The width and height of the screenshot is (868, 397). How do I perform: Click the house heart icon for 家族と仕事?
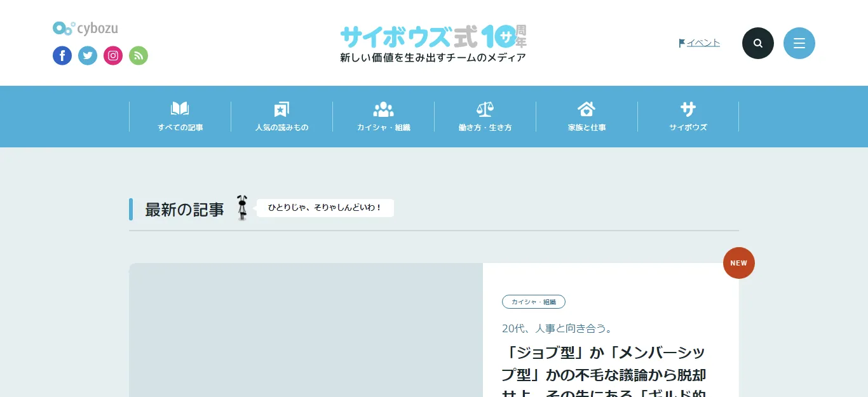click(587, 109)
